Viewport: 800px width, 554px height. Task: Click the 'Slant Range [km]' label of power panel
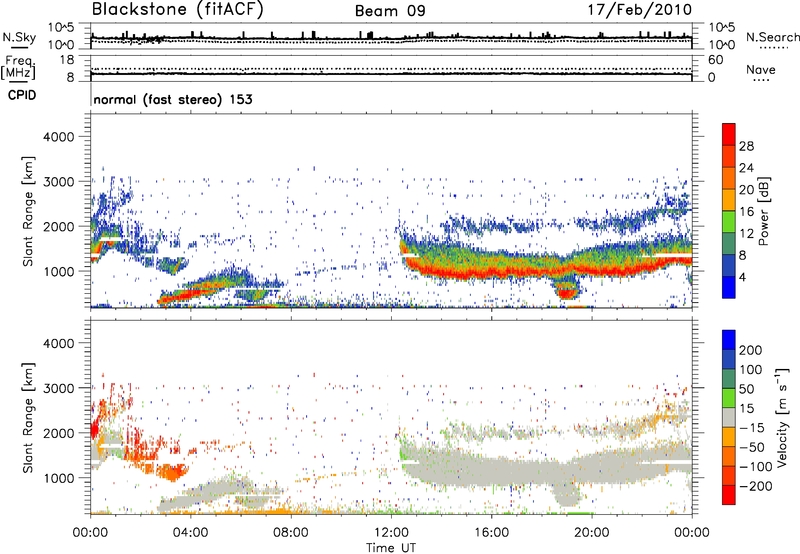pos(28,211)
